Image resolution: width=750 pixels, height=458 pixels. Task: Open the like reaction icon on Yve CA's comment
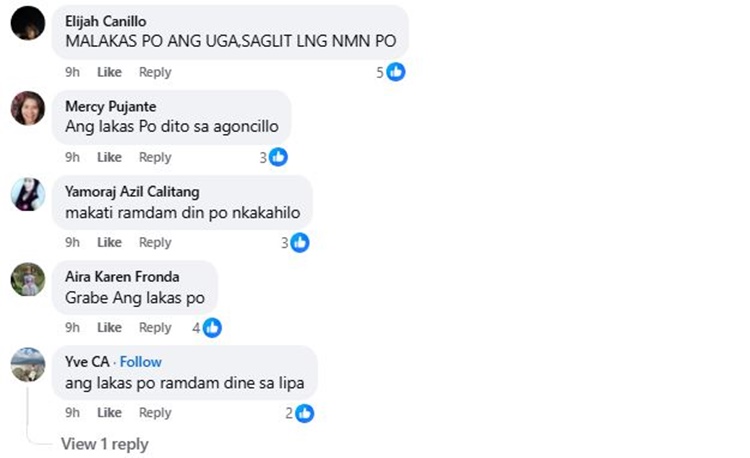(304, 413)
